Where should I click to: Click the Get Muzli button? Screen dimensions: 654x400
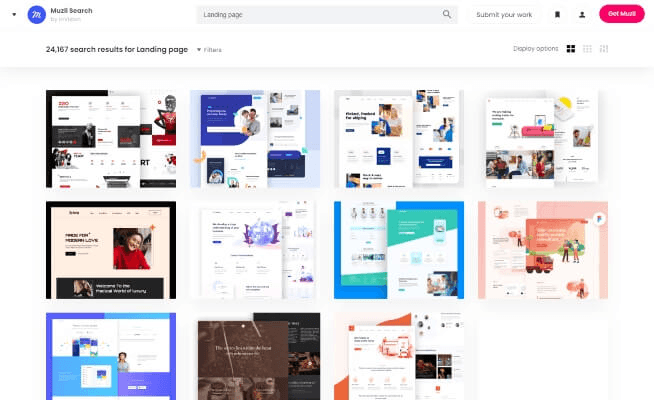point(621,14)
